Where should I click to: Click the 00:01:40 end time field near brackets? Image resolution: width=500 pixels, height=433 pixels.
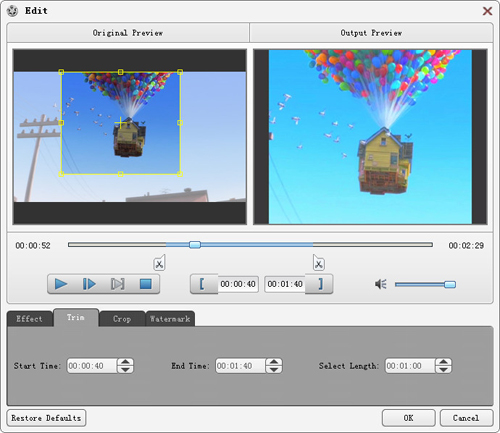click(285, 284)
